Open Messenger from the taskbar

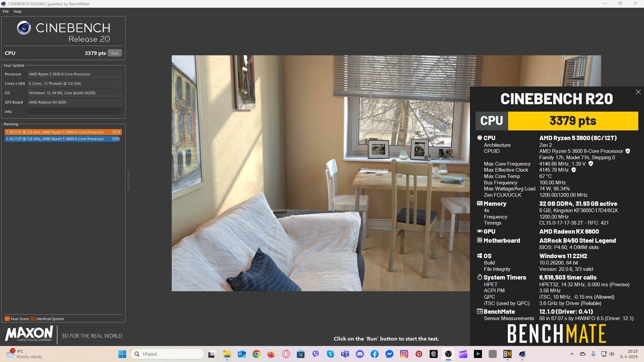tap(389, 354)
